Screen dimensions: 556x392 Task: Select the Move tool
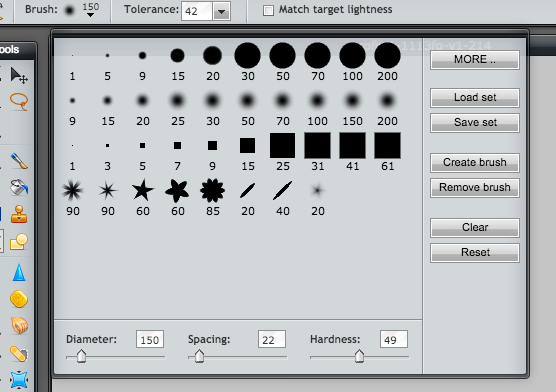(19, 76)
